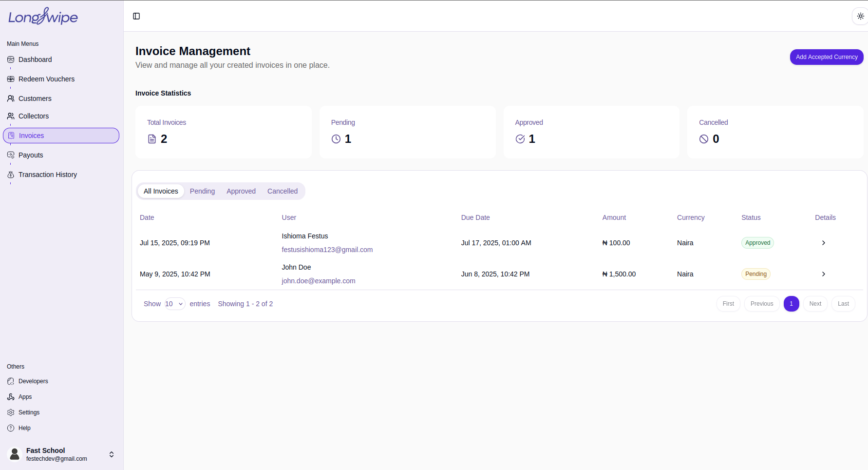Click the Last pagination button
This screenshot has width=868, height=470.
[x=843, y=304]
